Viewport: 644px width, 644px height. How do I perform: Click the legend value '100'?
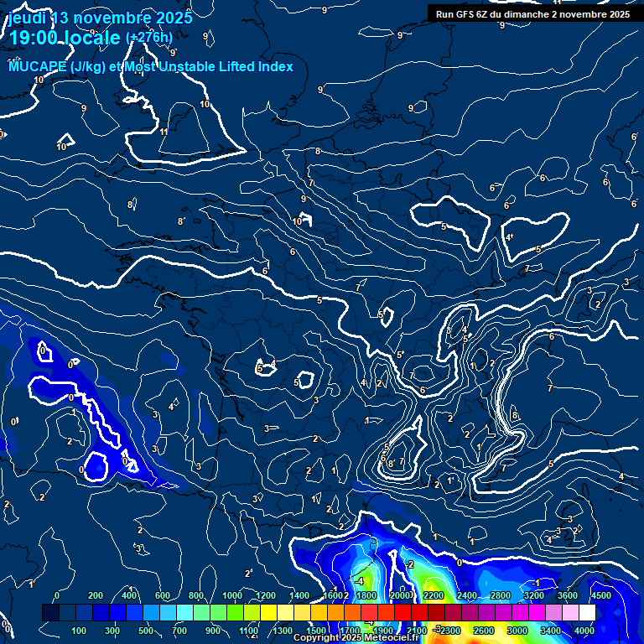[x=79, y=631]
